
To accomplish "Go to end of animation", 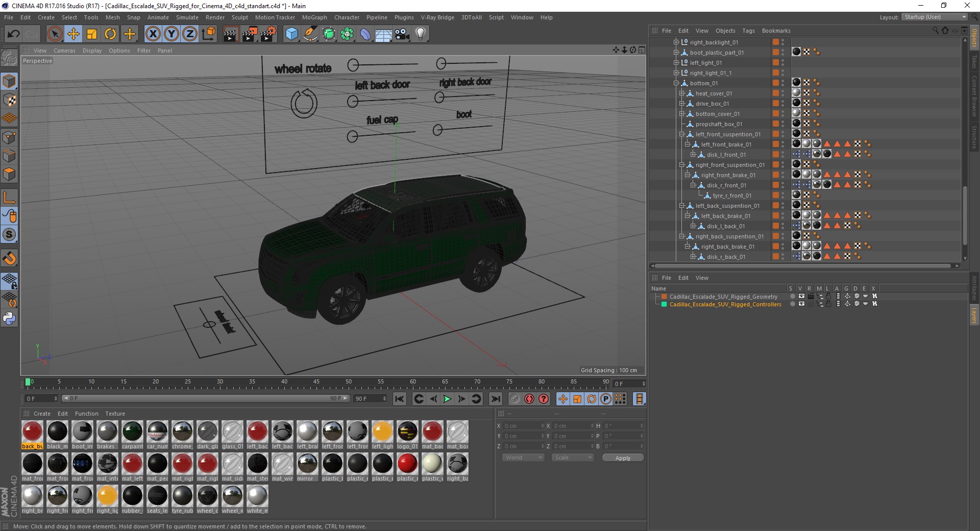I will click(495, 399).
